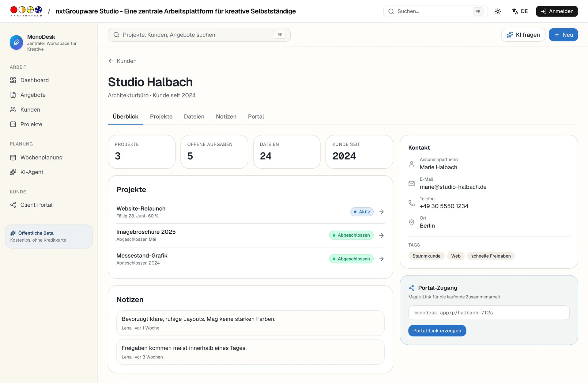Click the Client Portal share icon

click(13, 205)
